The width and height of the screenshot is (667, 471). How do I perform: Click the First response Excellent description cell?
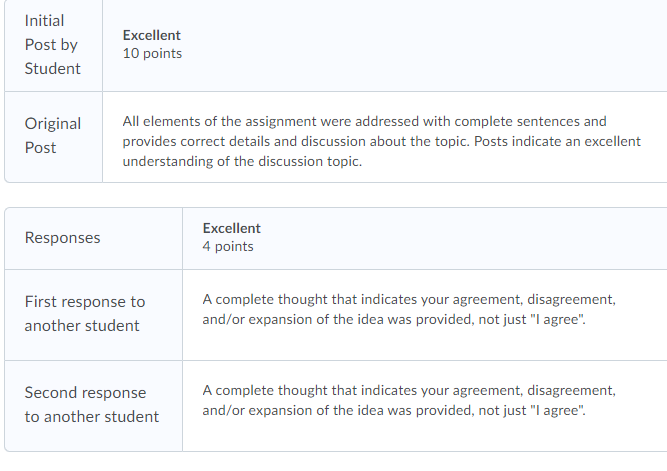point(425,315)
